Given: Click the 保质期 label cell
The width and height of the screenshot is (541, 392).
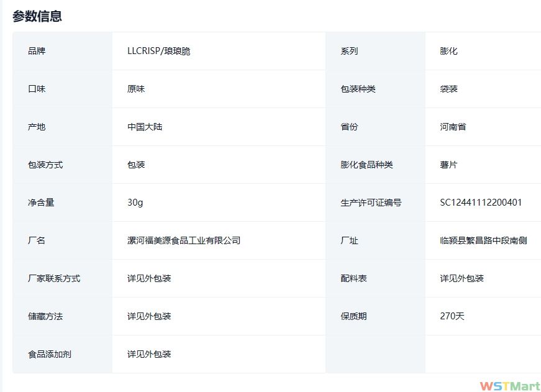Looking at the screenshot, I should 353,316.
